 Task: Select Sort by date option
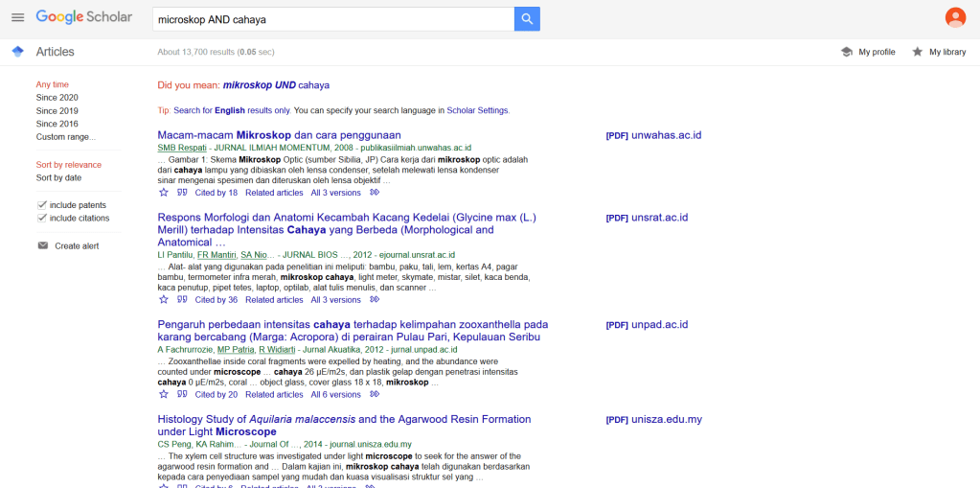click(58, 177)
